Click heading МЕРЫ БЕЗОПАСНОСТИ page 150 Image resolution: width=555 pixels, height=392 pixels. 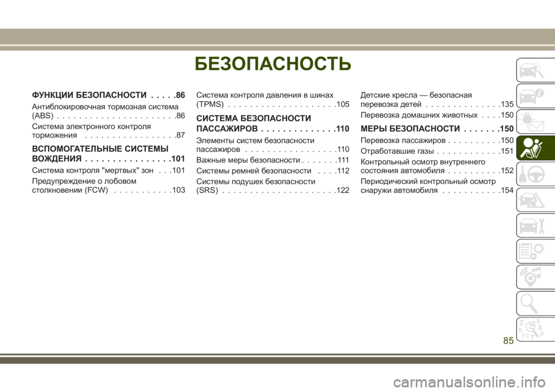point(437,128)
